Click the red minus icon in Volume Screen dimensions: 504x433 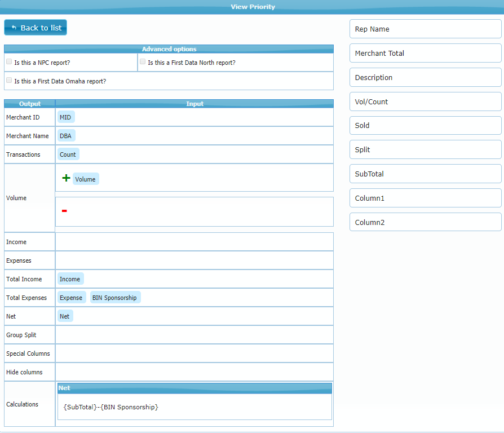point(64,211)
